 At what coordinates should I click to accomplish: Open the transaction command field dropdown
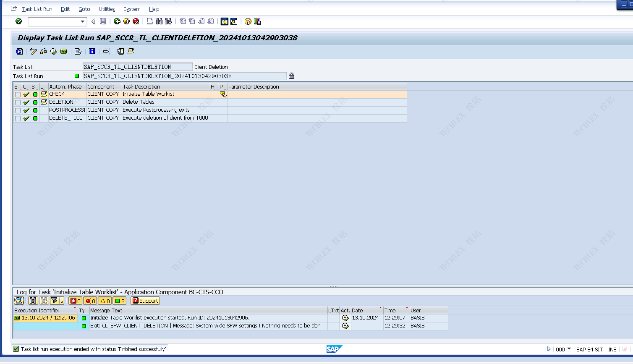click(x=82, y=21)
